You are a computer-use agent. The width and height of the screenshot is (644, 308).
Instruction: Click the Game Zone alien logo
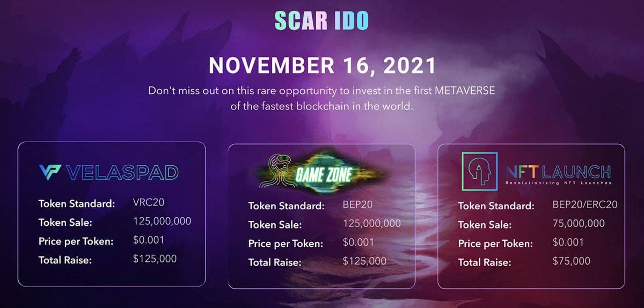[276, 172]
